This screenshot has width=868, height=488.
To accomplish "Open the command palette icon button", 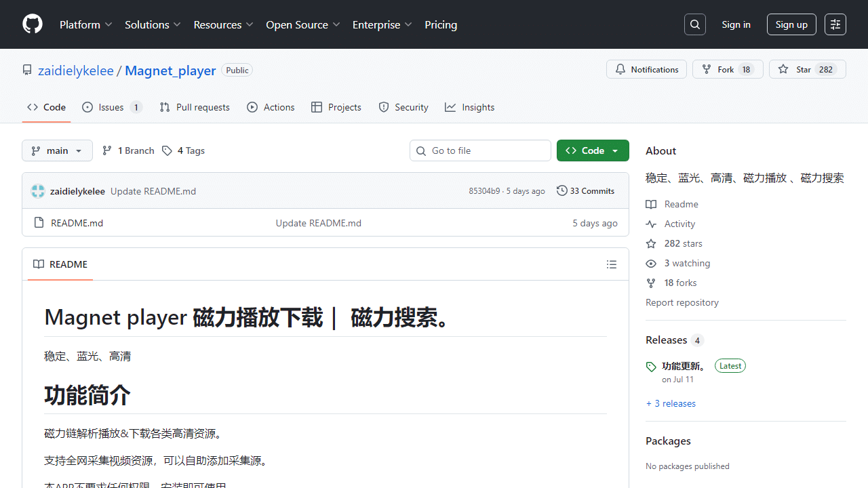I will (x=835, y=24).
